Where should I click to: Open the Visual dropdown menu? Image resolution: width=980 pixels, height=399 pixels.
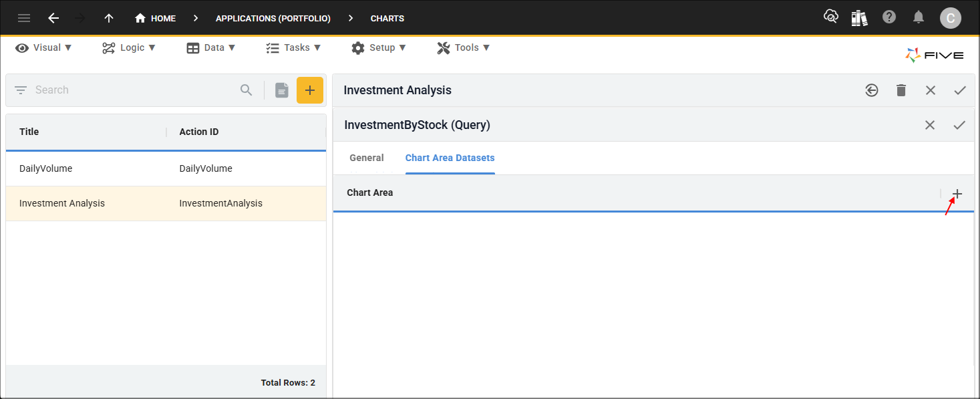[x=43, y=47]
